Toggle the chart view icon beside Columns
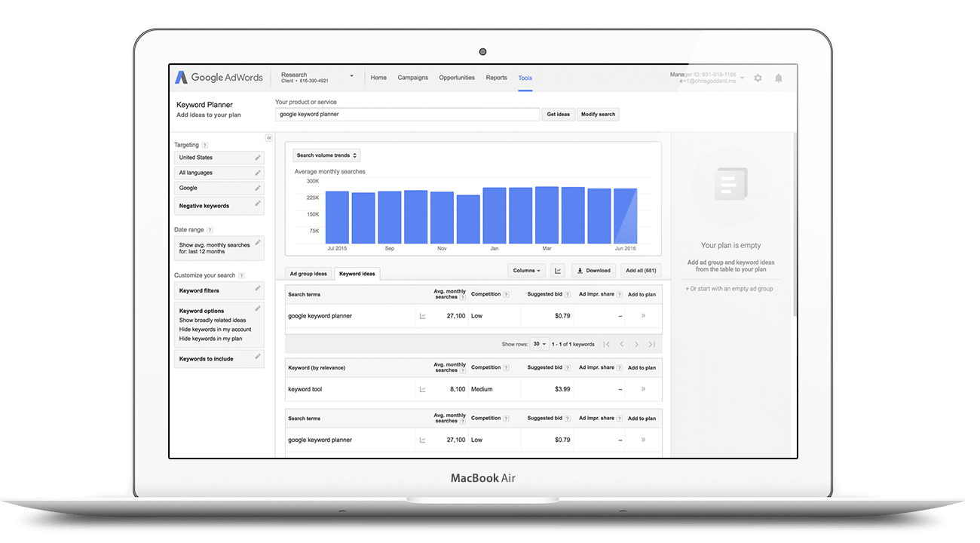 [x=558, y=271]
